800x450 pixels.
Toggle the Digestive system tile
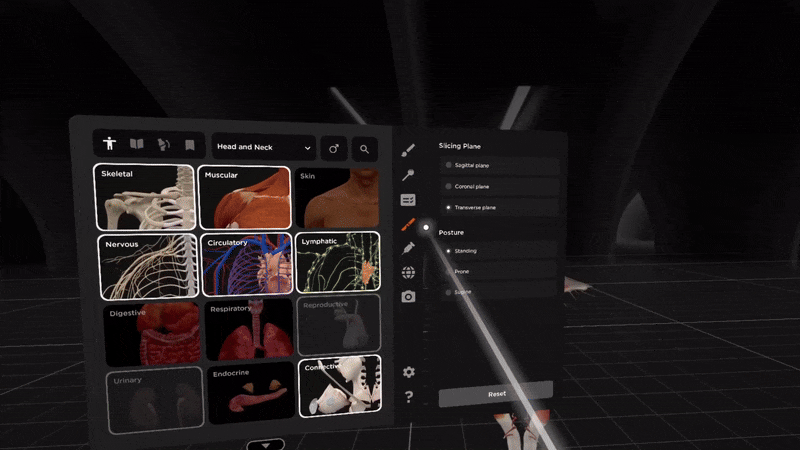(152, 334)
